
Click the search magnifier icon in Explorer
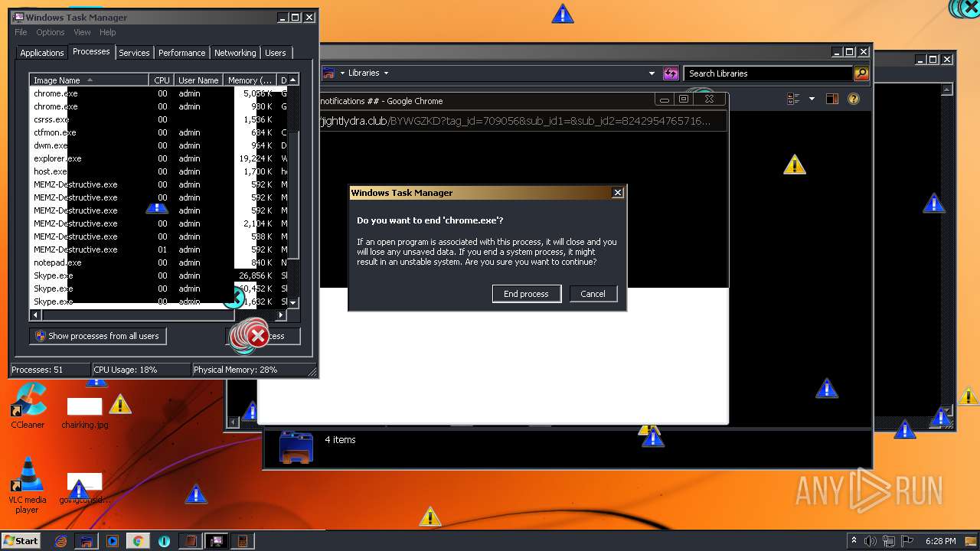pyautogui.click(x=861, y=73)
